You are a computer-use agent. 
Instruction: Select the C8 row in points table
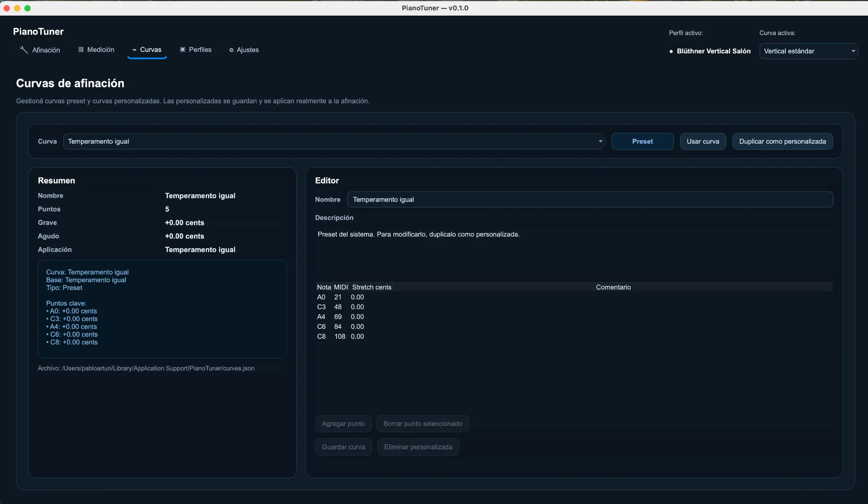click(x=574, y=337)
